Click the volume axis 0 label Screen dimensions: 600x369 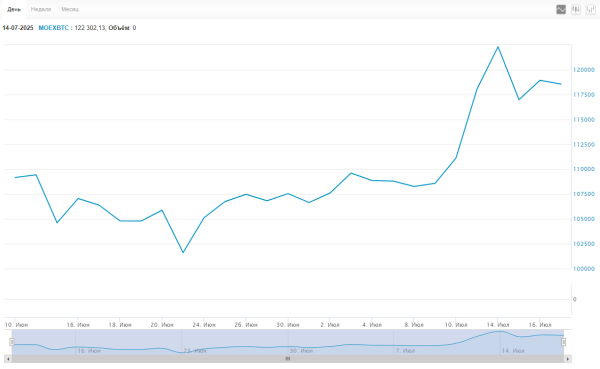[x=574, y=299]
